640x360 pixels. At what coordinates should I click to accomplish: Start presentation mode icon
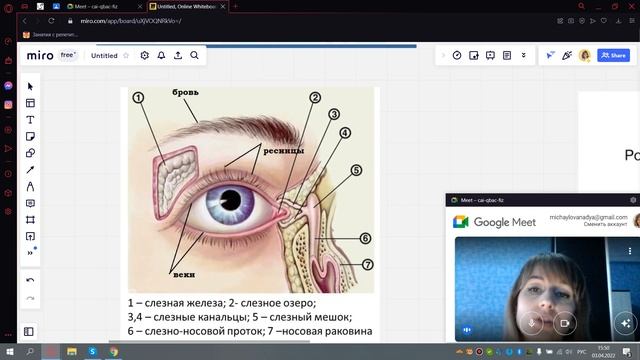coord(490,55)
